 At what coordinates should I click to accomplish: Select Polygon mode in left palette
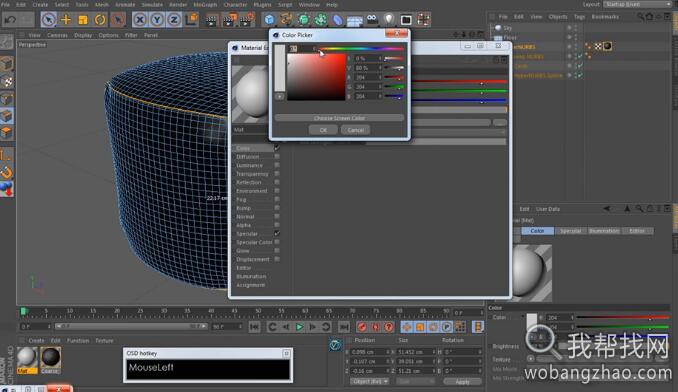coord(7,133)
